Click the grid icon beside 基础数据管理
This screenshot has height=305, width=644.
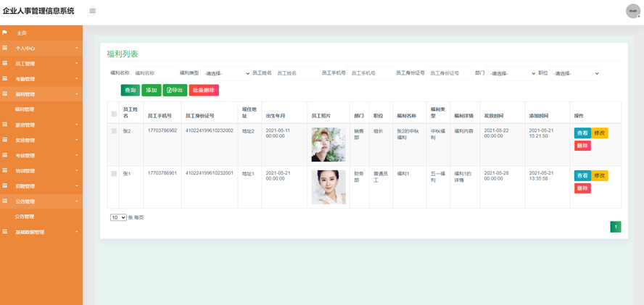coord(5,232)
